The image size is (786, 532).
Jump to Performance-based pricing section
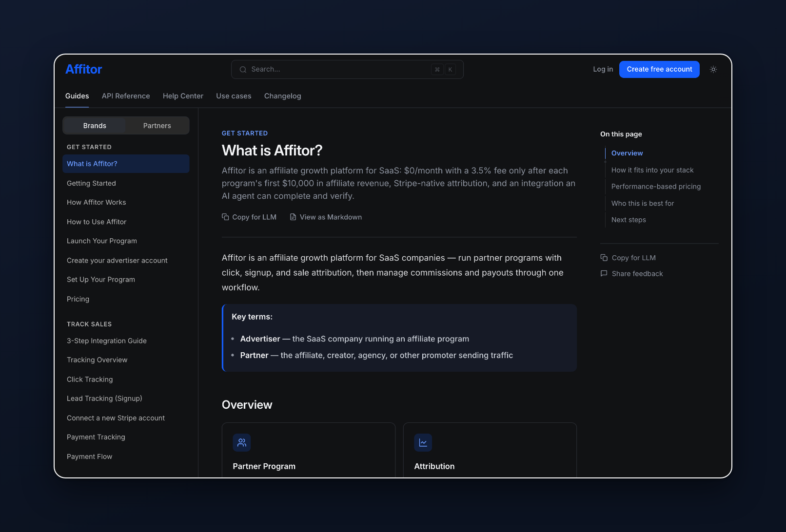[656, 187]
